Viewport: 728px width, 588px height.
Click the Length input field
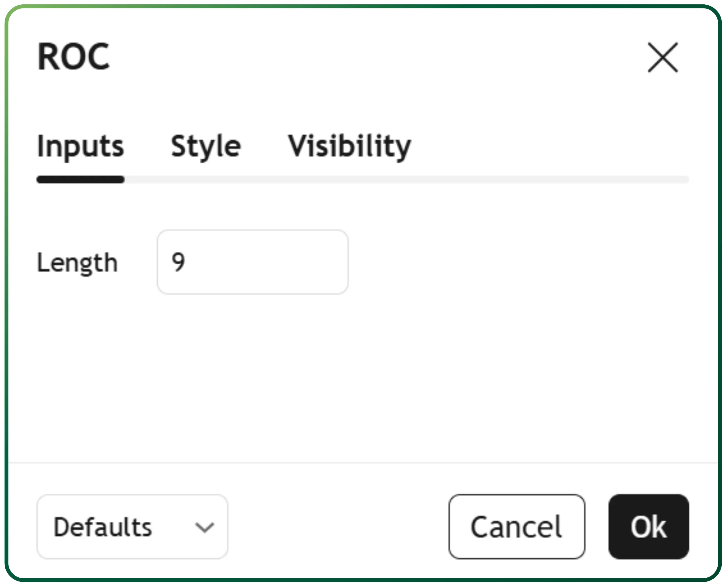pyautogui.click(x=253, y=262)
